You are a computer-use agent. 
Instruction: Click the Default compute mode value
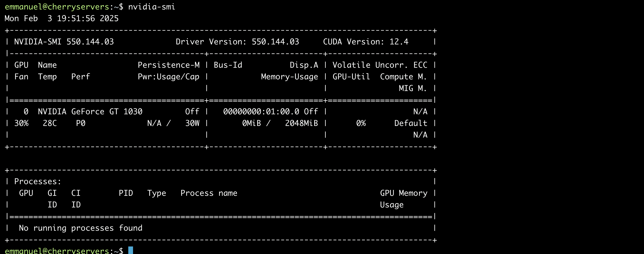click(411, 123)
